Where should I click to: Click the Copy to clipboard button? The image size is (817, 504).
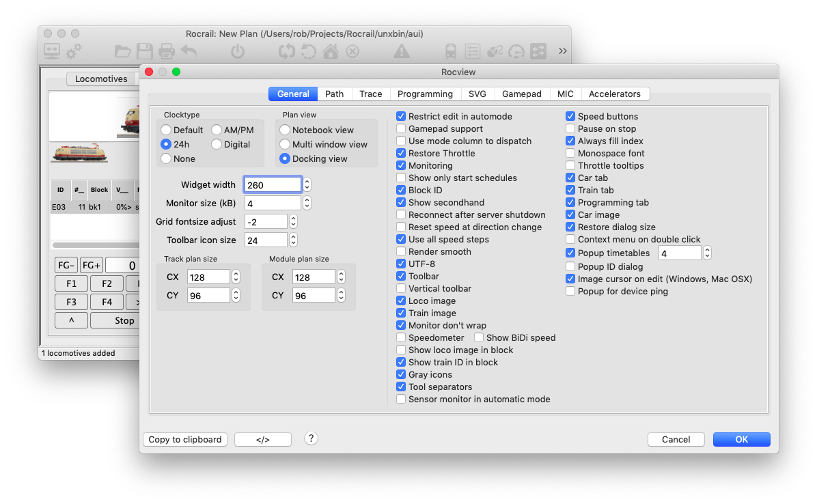(x=185, y=440)
